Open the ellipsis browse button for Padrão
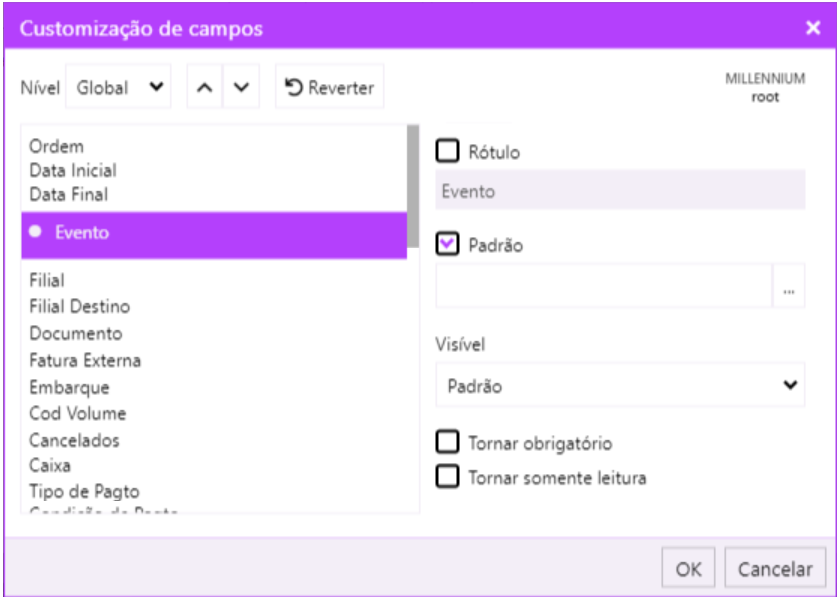840x600 pixels. (789, 288)
